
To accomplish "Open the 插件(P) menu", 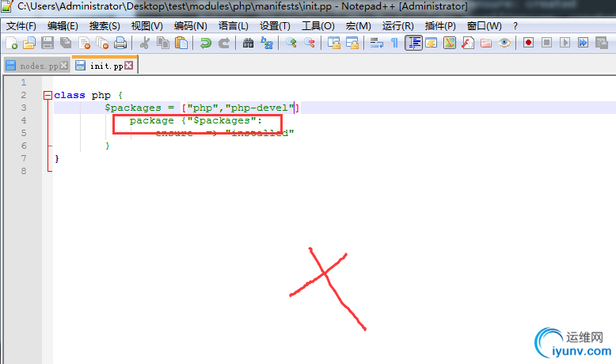I will tap(440, 26).
